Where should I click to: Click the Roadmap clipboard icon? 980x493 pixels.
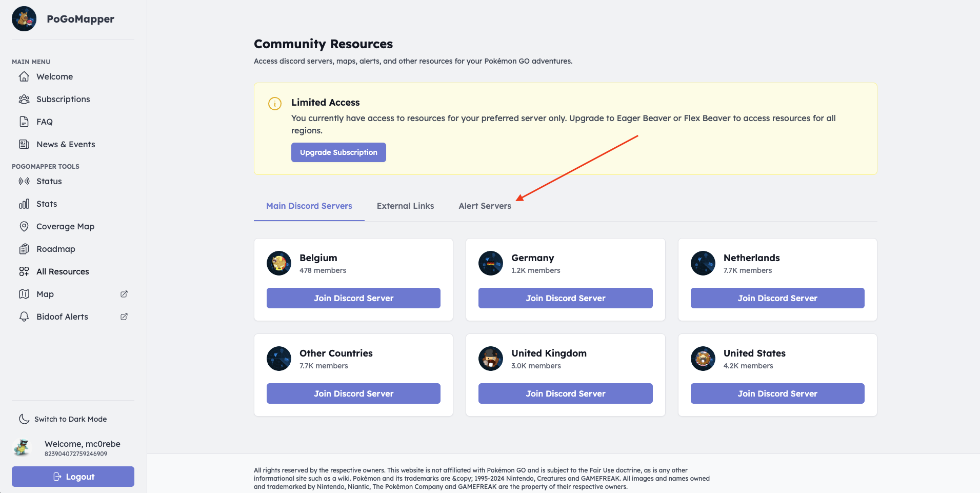(x=24, y=249)
